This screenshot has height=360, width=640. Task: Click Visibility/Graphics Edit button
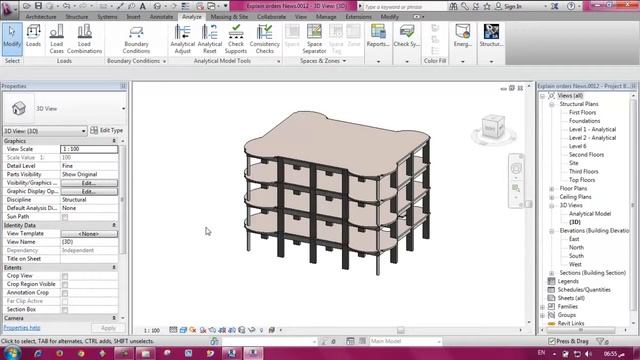point(89,183)
